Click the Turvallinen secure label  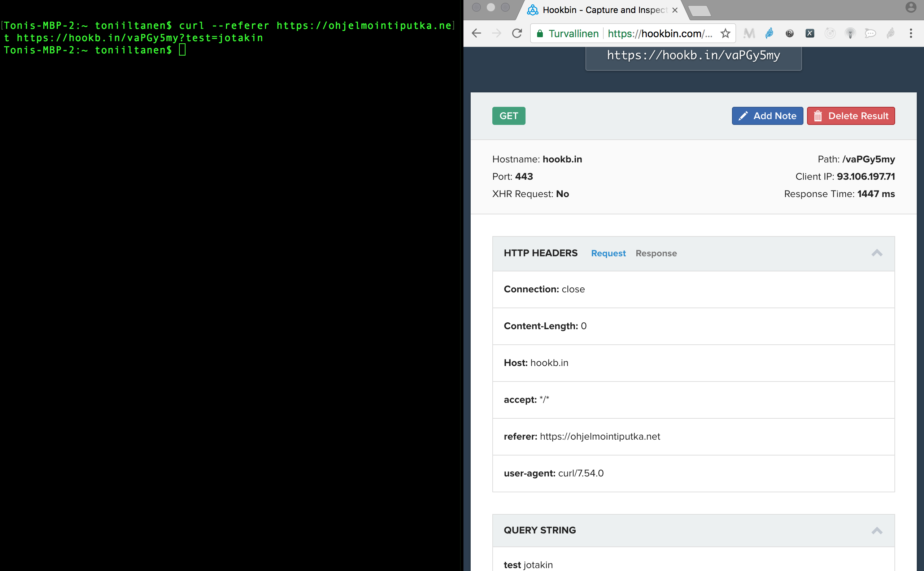click(x=574, y=34)
